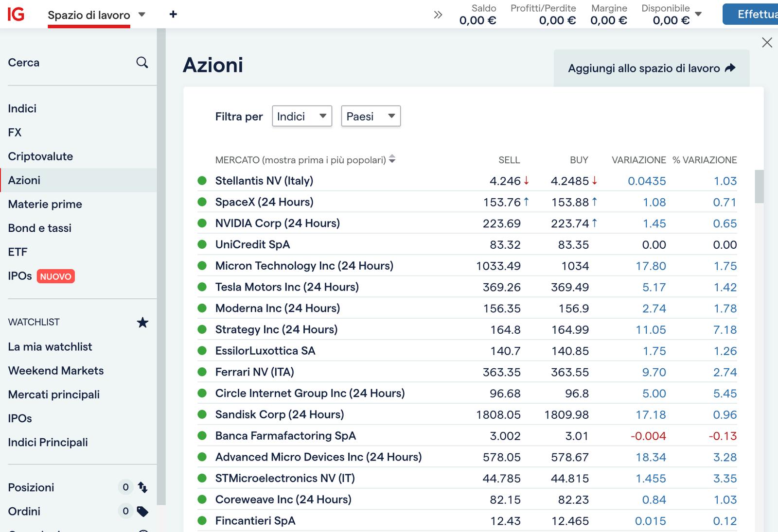This screenshot has height=532, width=778.
Task: Click the IG logo icon
Action: tap(16, 14)
